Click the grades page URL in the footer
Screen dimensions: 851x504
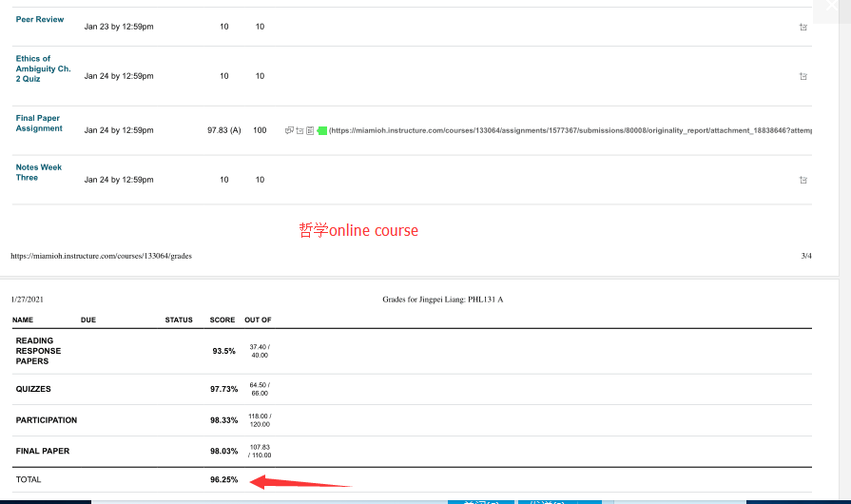coord(101,256)
